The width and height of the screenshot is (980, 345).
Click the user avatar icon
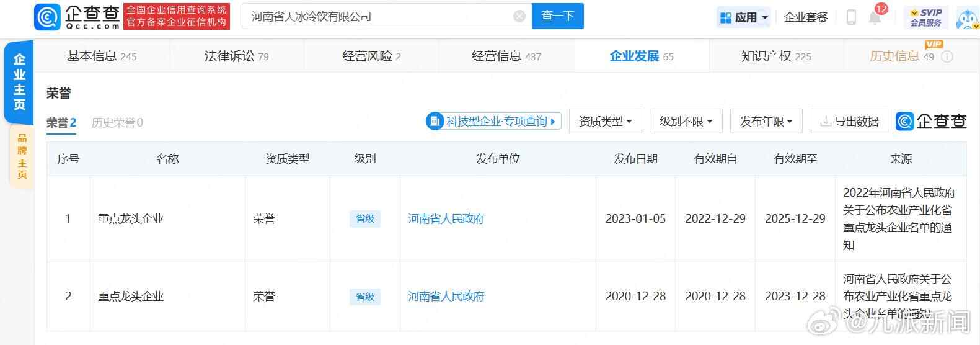click(967, 19)
